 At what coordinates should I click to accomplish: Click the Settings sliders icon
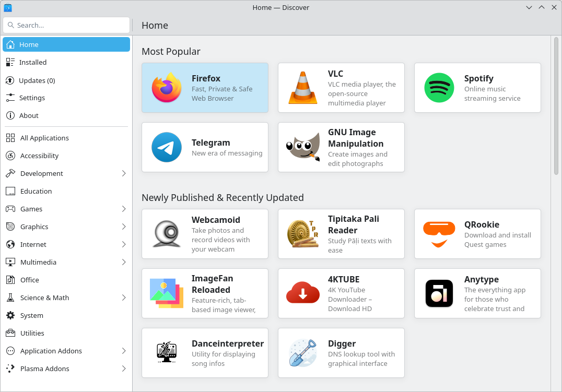[10, 98]
